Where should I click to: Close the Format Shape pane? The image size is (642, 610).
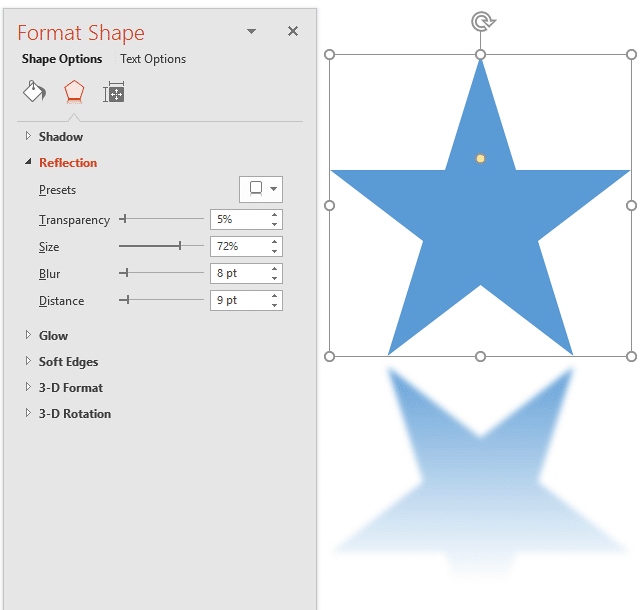pyautogui.click(x=293, y=32)
